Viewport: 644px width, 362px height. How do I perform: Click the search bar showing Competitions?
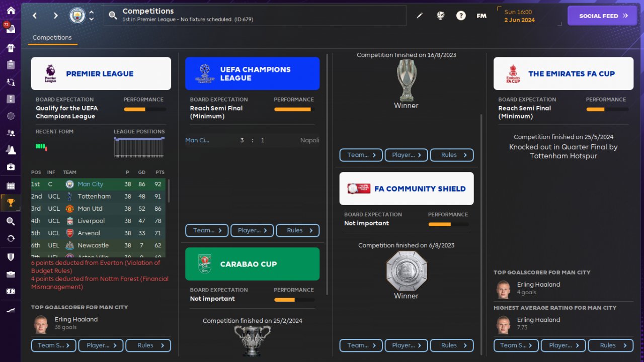[x=255, y=16]
